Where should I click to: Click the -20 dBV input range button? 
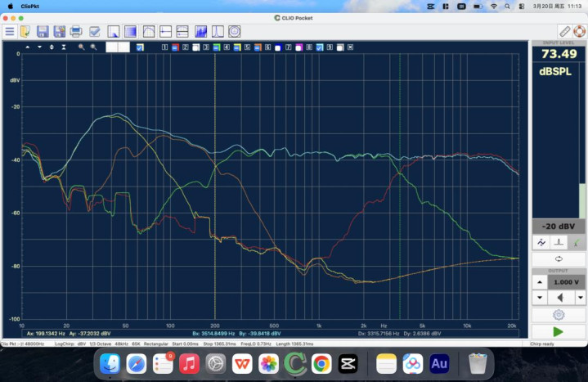[559, 227]
